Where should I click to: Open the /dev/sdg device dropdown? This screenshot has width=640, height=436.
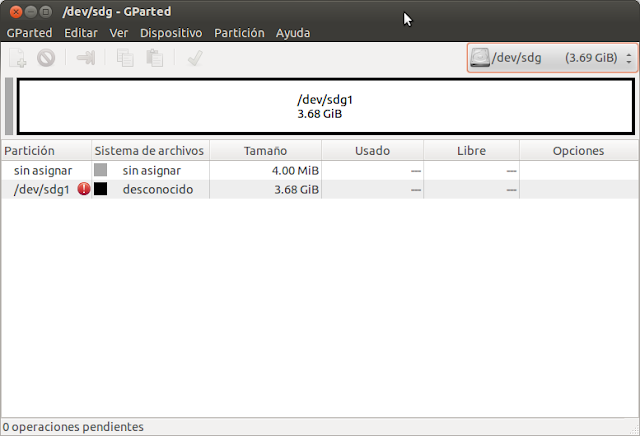tap(552, 58)
